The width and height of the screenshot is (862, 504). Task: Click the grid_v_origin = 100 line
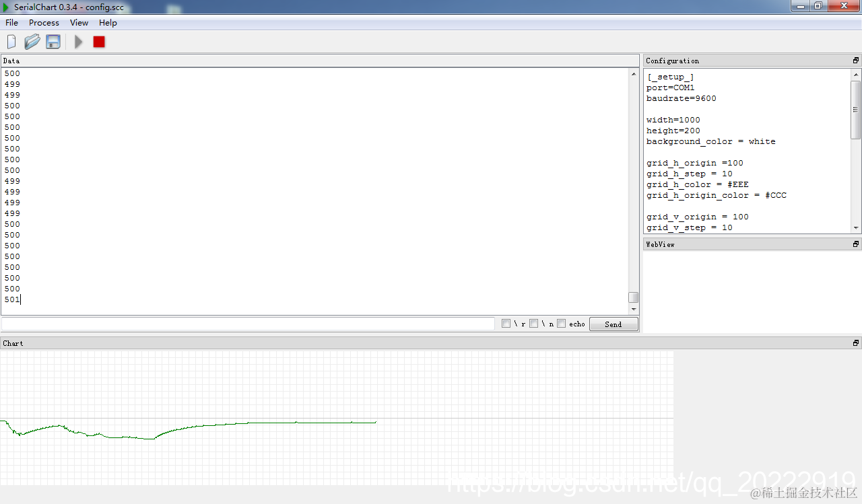[x=698, y=217]
